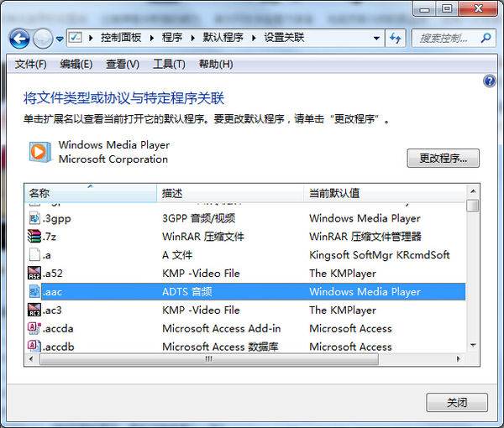Open the address bar history dropdown

pos(376,39)
